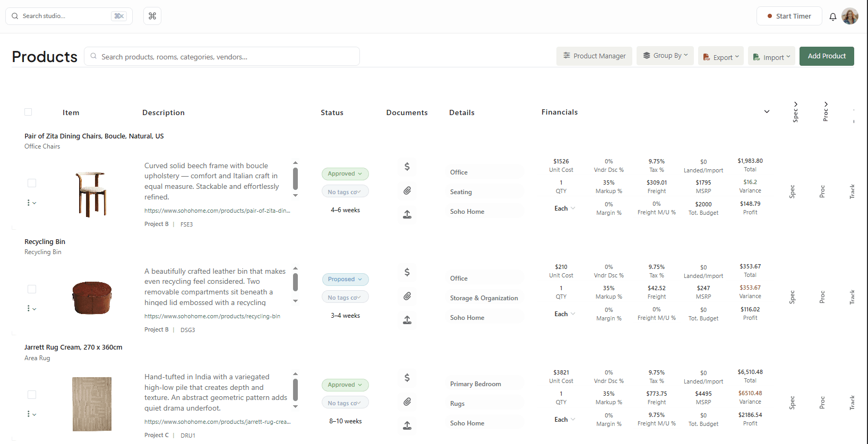Image resolution: width=868 pixels, height=444 pixels.
Task: Click the products search field
Action: click(x=222, y=56)
